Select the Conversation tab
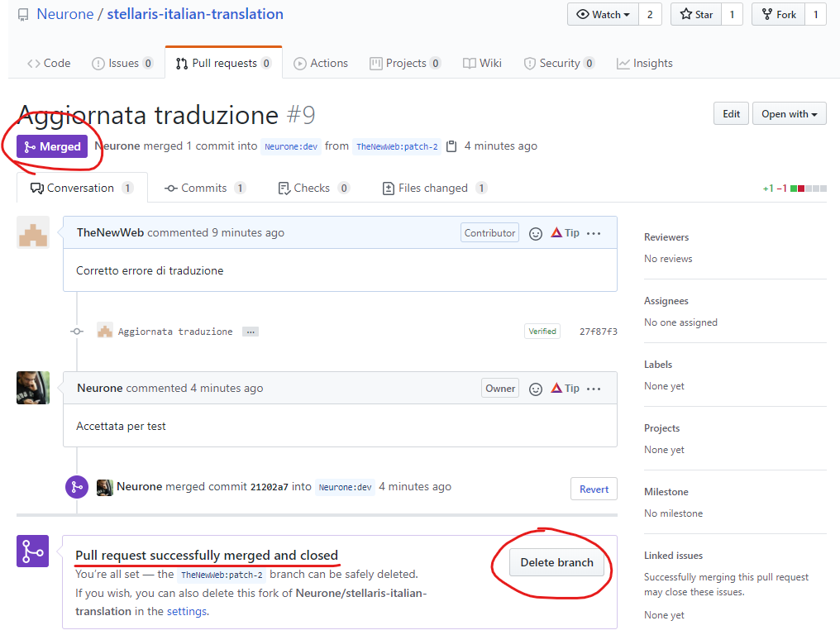Screen dimensions: 840x635 click(x=82, y=188)
